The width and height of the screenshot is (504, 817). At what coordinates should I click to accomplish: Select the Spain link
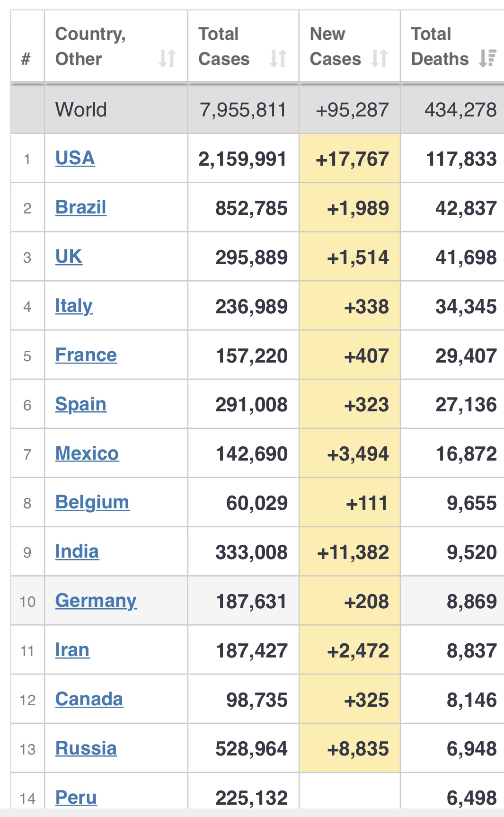coord(80,404)
